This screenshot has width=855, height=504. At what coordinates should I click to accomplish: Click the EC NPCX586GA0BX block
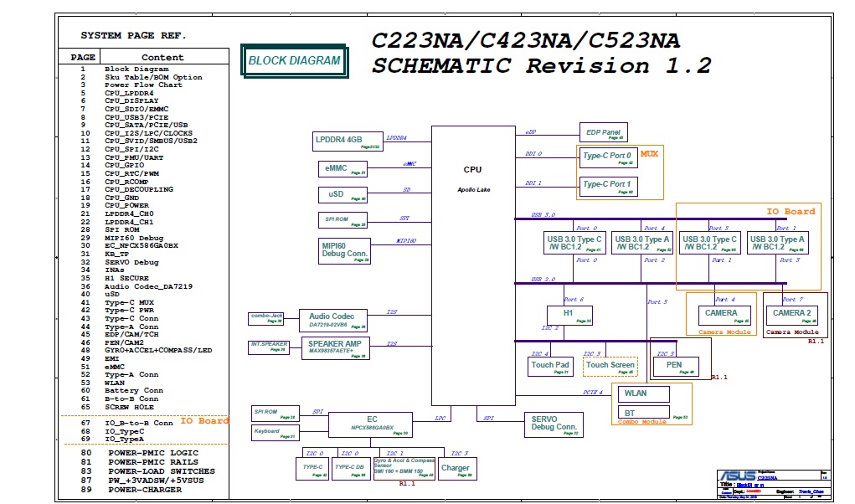coord(370,424)
